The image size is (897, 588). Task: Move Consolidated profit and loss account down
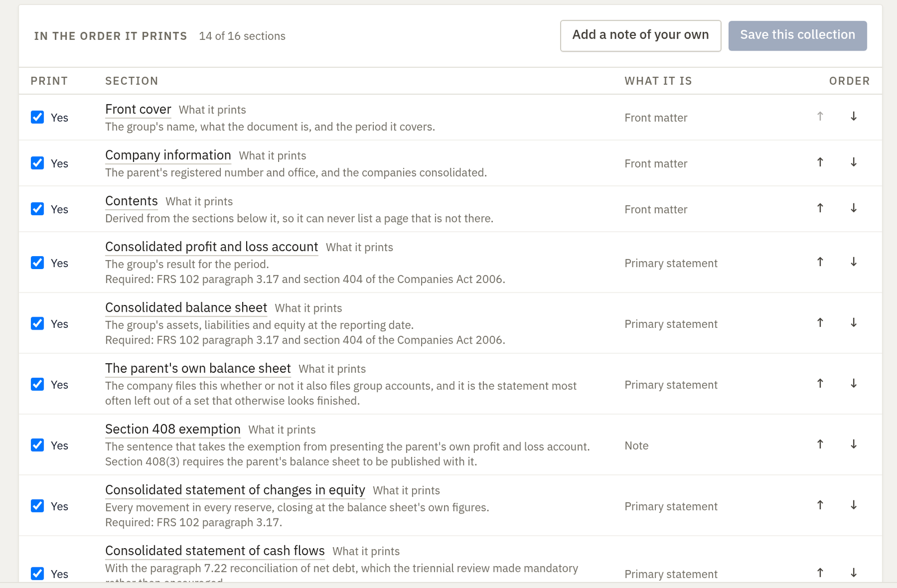pos(853,262)
